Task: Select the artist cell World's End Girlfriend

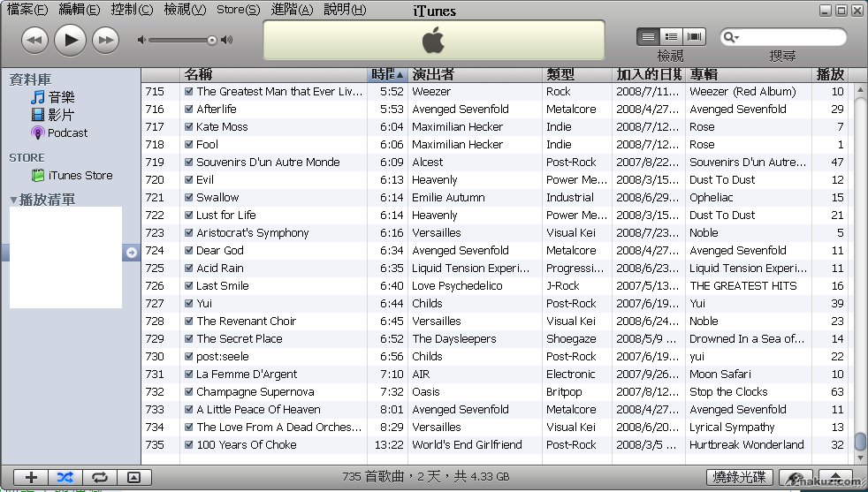Action: [x=467, y=445]
